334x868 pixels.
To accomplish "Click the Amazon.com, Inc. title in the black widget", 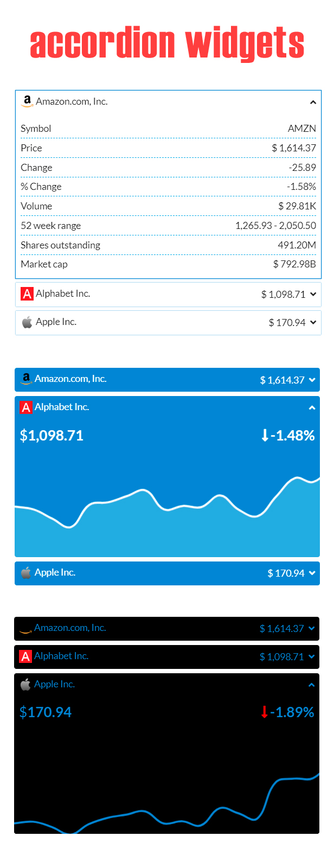I will 70,628.
